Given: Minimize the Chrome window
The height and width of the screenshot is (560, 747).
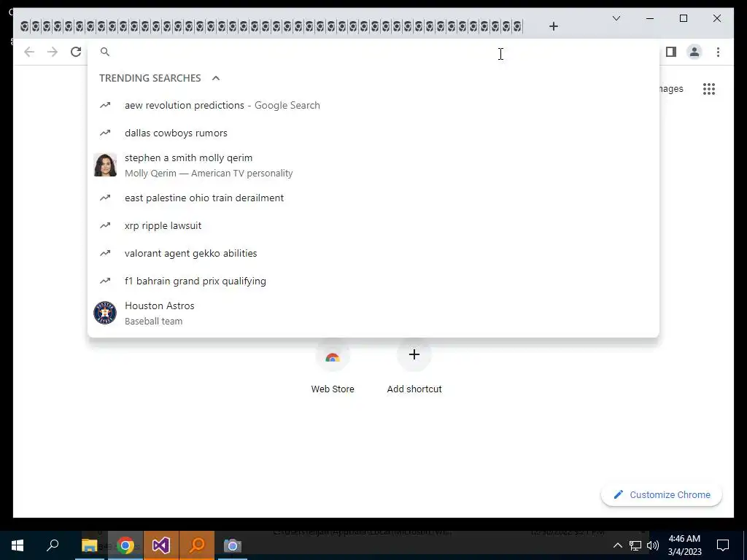Looking at the screenshot, I should point(650,18).
